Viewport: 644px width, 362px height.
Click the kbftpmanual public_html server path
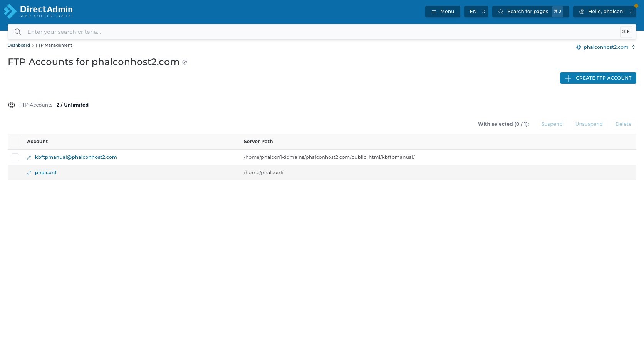tap(329, 157)
